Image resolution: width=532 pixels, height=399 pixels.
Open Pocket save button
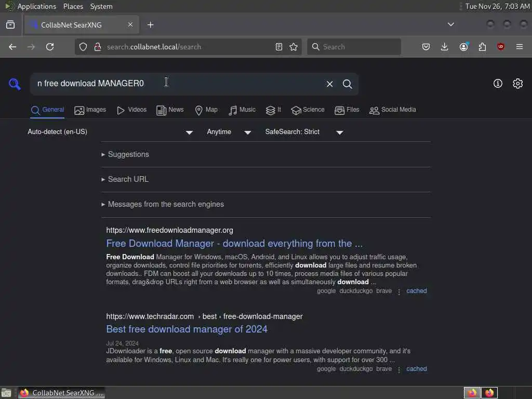[x=426, y=47]
